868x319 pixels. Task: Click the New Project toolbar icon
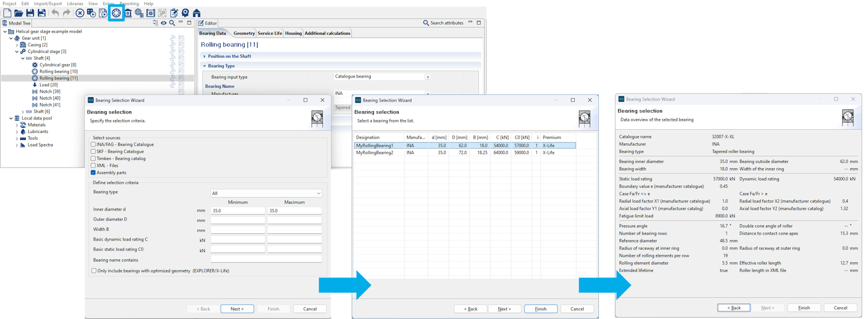[7, 13]
